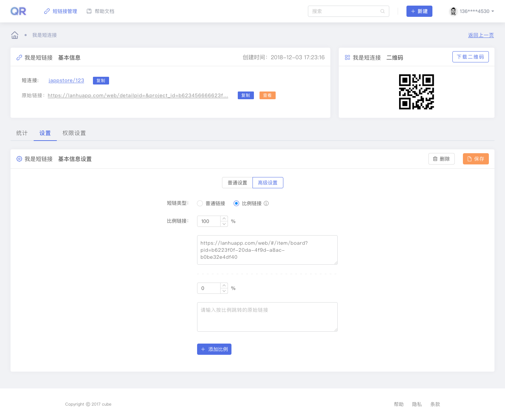
Task: Click the gear icon beside 基本信息设置
Action: [x=19, y=159]
